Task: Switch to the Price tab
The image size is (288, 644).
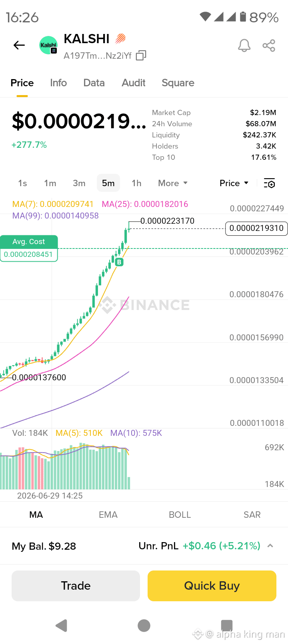Action: (22, 83)
